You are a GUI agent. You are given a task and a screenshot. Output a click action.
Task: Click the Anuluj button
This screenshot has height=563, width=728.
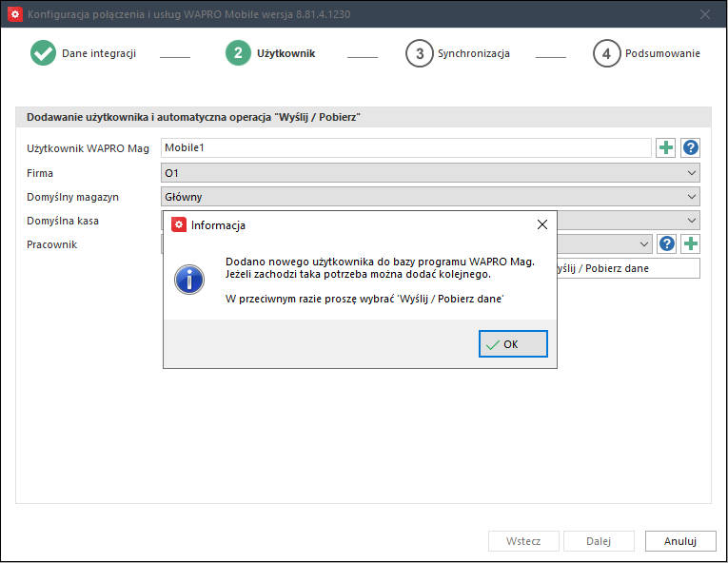(680, 541)
